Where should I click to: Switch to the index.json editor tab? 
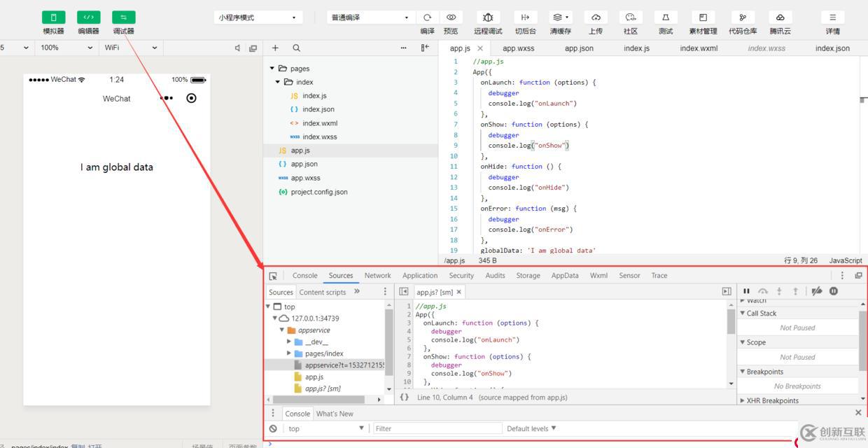[832, 48]
